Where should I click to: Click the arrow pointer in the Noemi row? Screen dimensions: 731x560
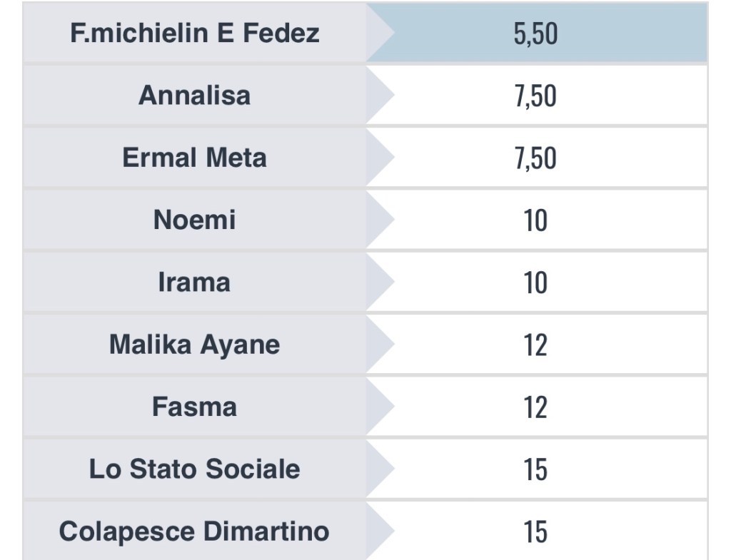click(380, 220)
